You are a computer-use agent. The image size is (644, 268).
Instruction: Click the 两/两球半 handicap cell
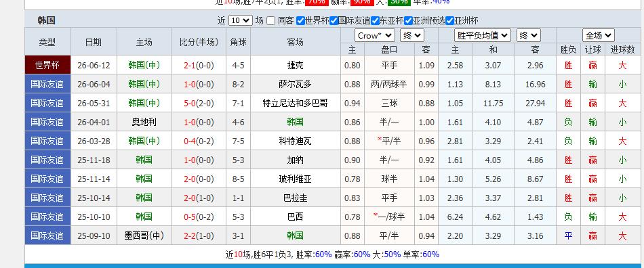[389, 85]
